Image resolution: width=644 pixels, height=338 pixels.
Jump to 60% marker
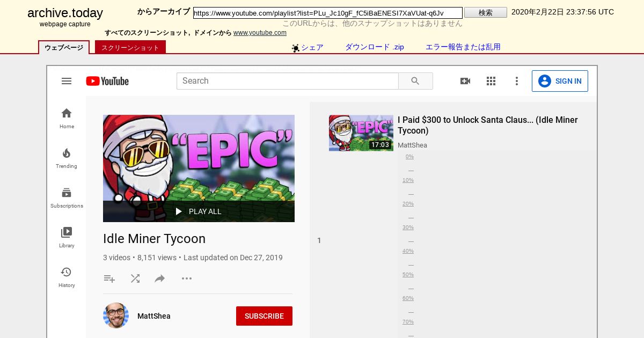[408, 298]
